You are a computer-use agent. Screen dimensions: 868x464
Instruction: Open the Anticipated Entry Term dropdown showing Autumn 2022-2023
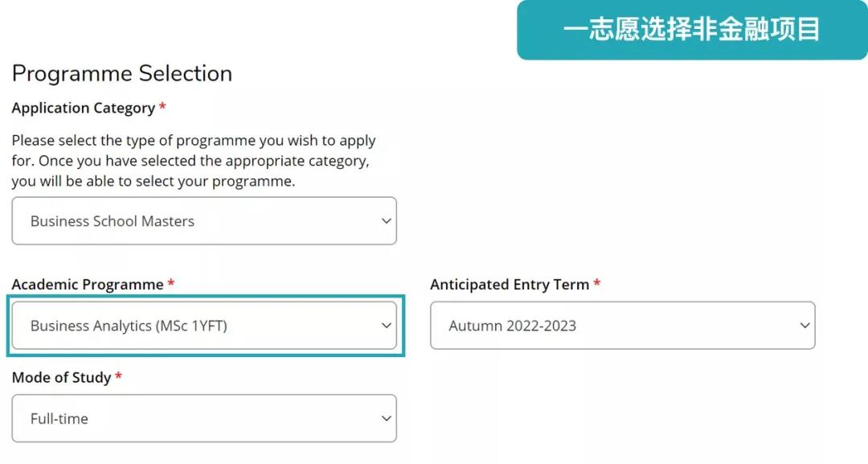click(622, 326)
